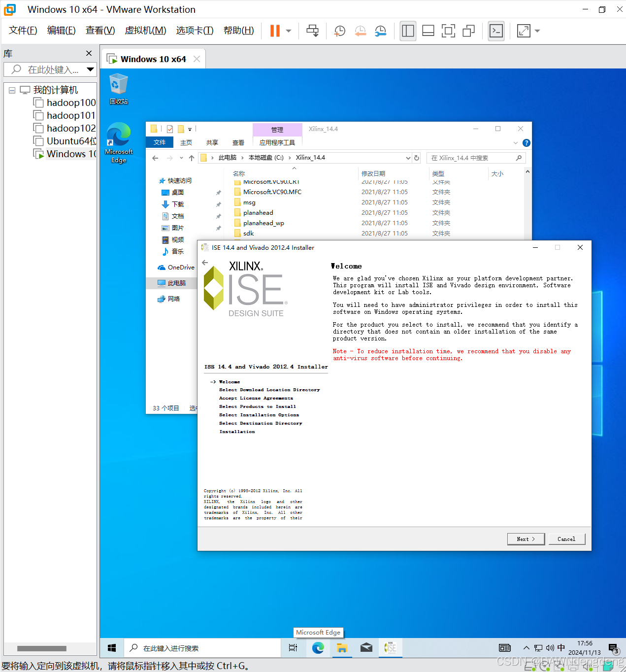The height and width of the screenshot is (672, 626).
Task: Open the 编辑(E) menu
Action: click(x=62, y=31)
